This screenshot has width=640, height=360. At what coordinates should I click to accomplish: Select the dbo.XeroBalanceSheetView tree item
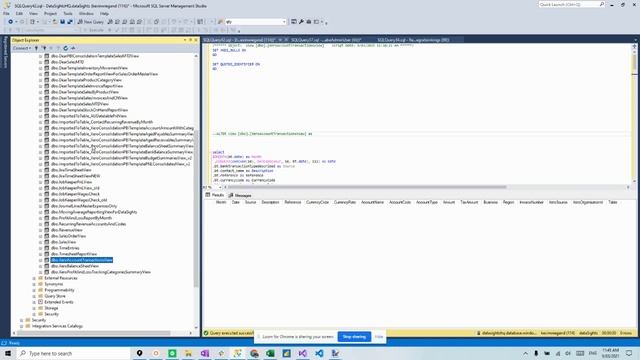(75, 266)
